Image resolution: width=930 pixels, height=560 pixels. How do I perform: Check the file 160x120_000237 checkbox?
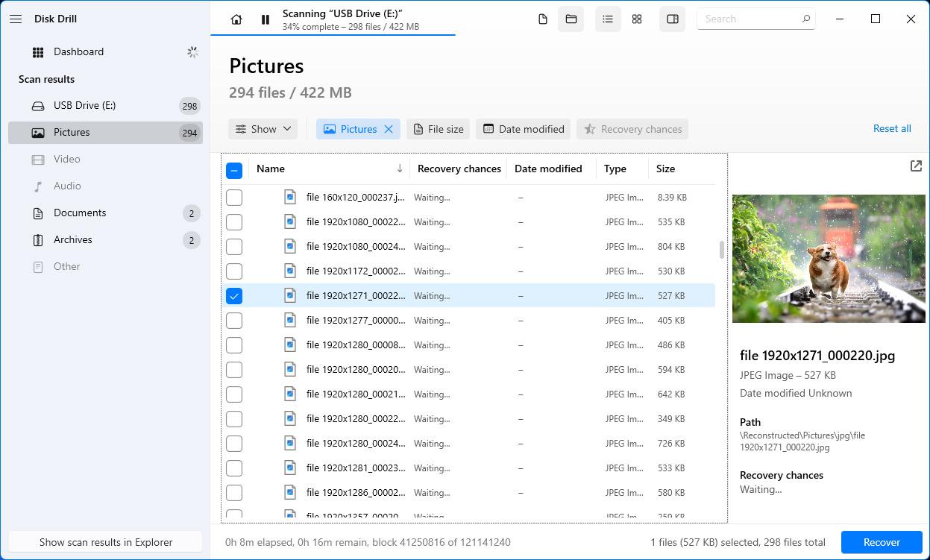pos(234,198)
